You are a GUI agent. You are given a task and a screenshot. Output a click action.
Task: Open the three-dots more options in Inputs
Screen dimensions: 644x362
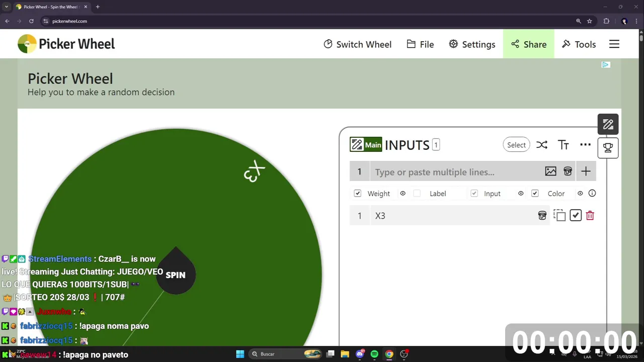585,145
